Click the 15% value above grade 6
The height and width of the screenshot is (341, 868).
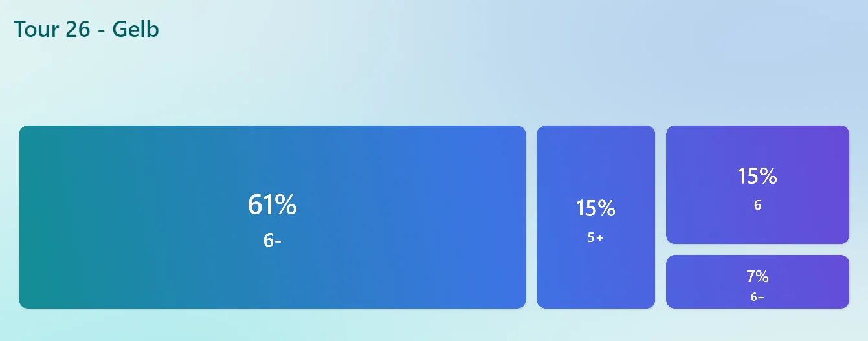tap(757, 176)
